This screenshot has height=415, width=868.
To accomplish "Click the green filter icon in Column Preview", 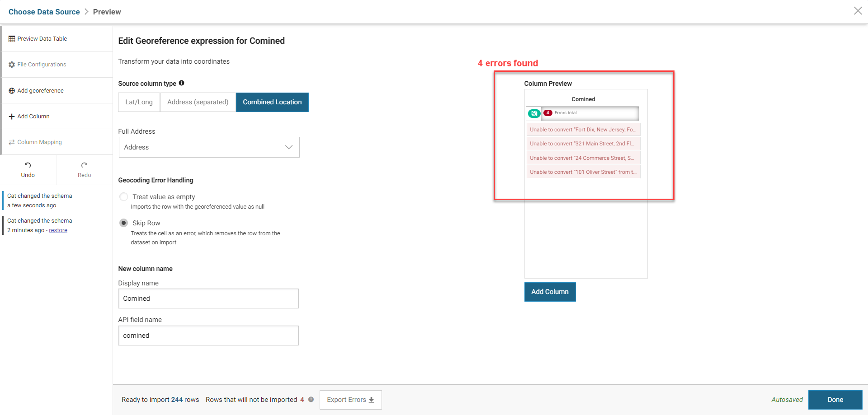I will click(534, 113).
